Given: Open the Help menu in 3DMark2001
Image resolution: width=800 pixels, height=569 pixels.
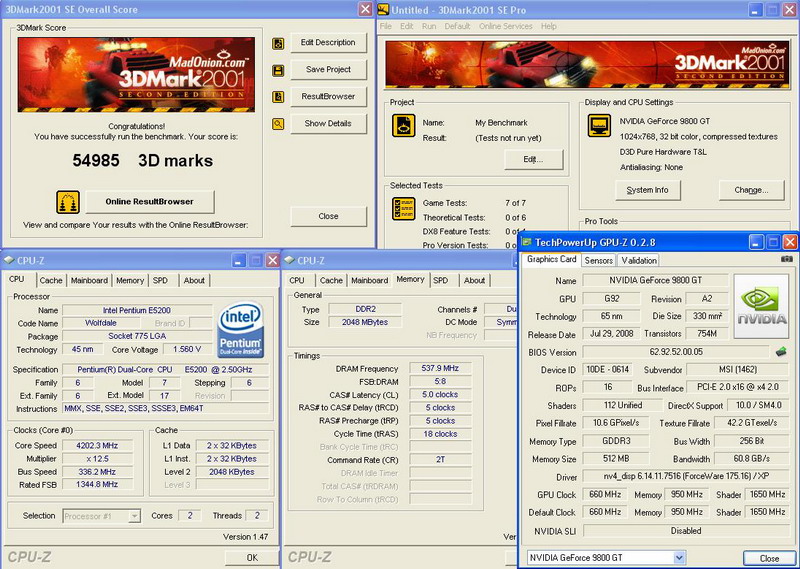Looking at the screenshot, I should 548,27.
